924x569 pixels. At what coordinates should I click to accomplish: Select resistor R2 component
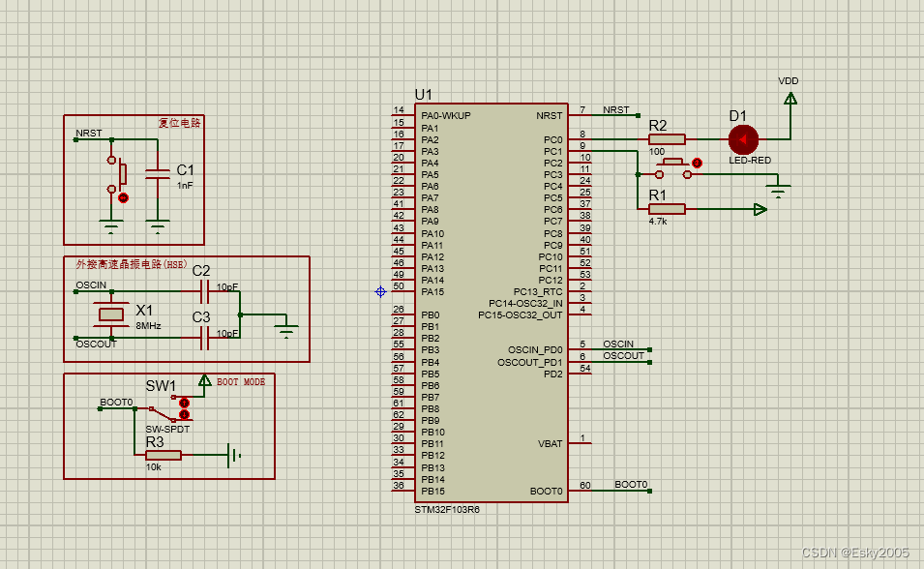tap(667, 139)
